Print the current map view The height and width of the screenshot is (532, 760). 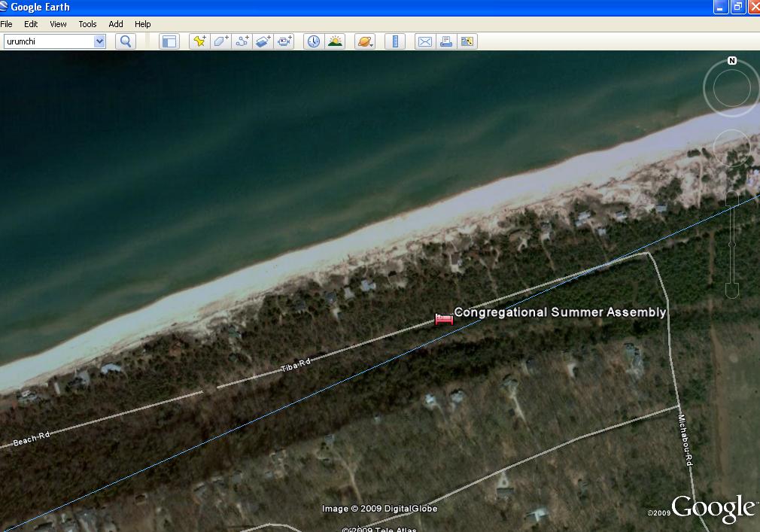click(x=446, y=41)
